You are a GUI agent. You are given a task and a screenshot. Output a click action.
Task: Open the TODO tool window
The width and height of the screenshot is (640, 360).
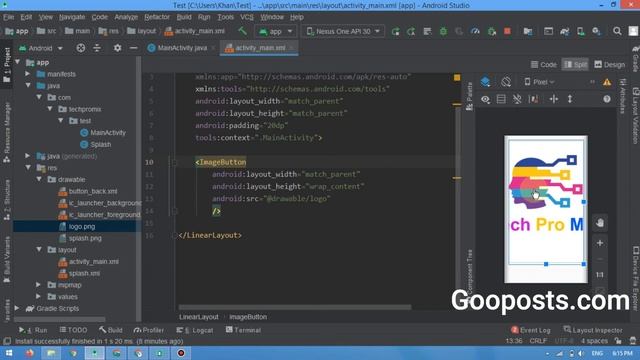73,330
